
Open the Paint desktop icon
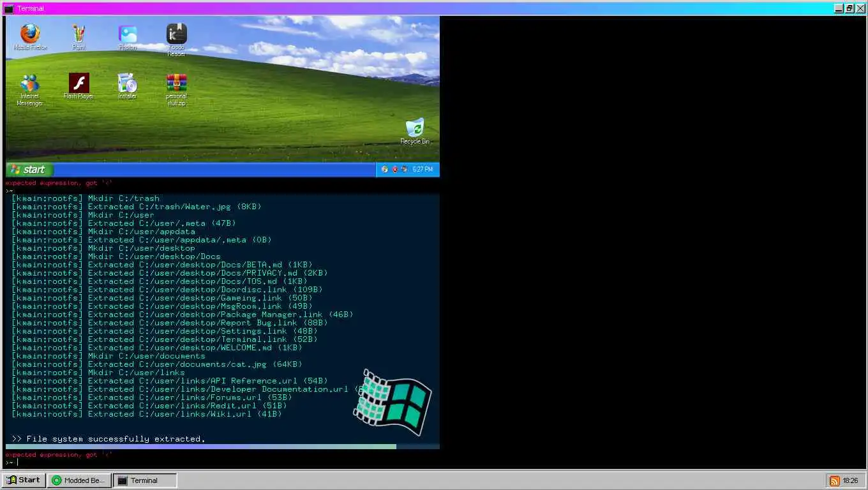[79, 37]
